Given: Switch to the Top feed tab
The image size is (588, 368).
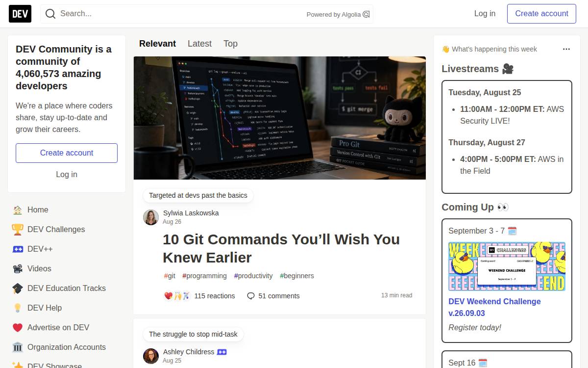Looking at the screenshot, I should click(x=230, y=44).
